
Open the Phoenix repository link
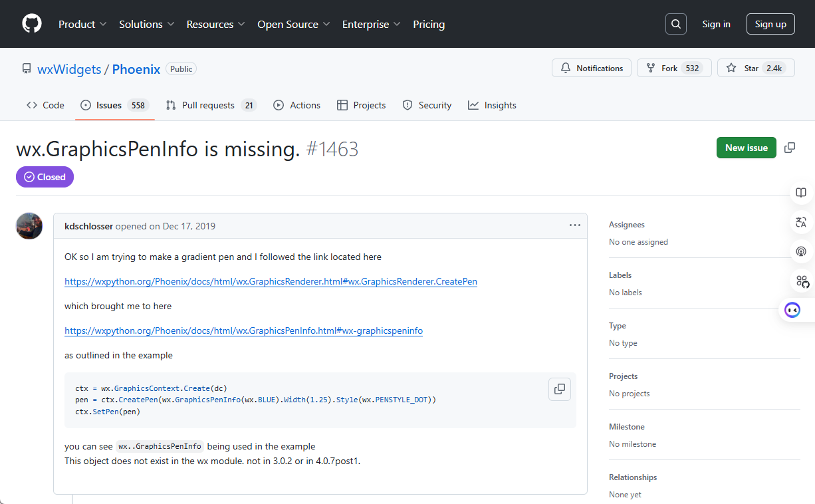pyautogui.click(x=136, y=69)
